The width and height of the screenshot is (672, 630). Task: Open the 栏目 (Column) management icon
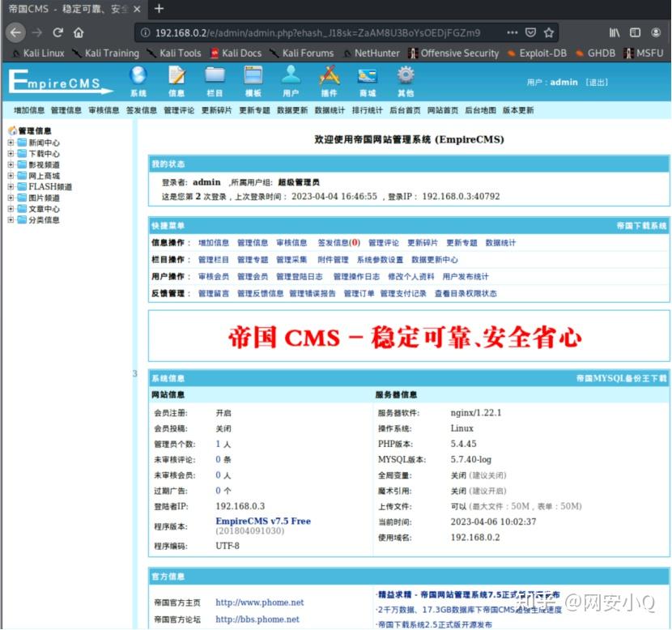point(215,81)
